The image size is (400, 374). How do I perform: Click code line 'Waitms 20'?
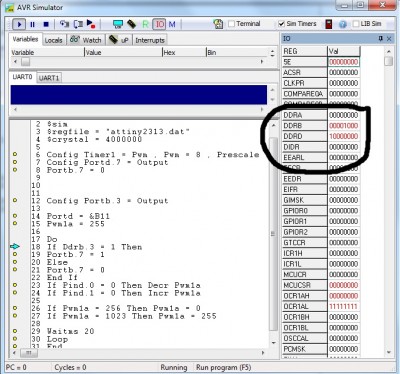(x=70, y=331)
